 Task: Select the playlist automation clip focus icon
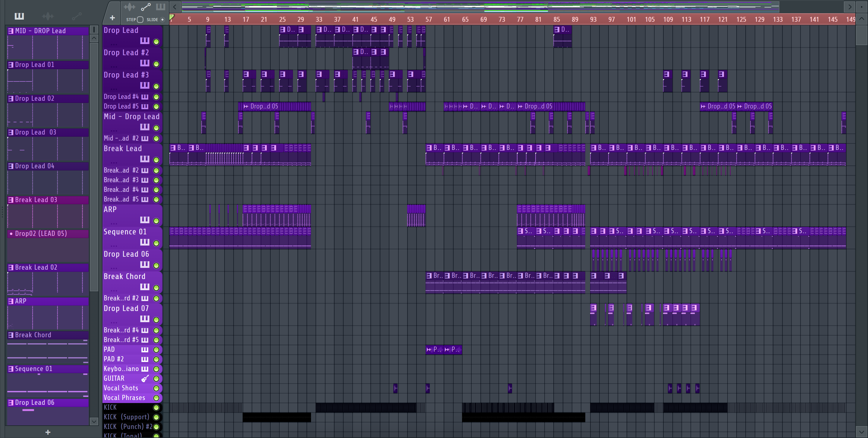(x=146, y=7)
